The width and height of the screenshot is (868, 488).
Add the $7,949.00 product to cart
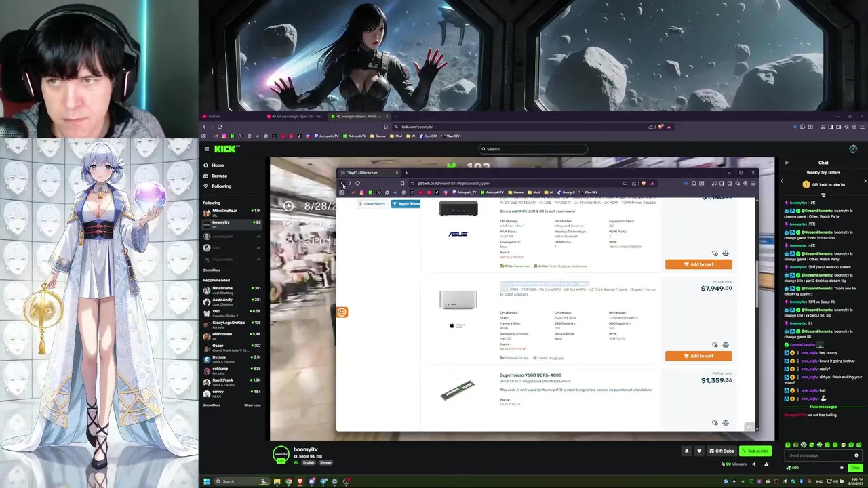coord(698,356)
